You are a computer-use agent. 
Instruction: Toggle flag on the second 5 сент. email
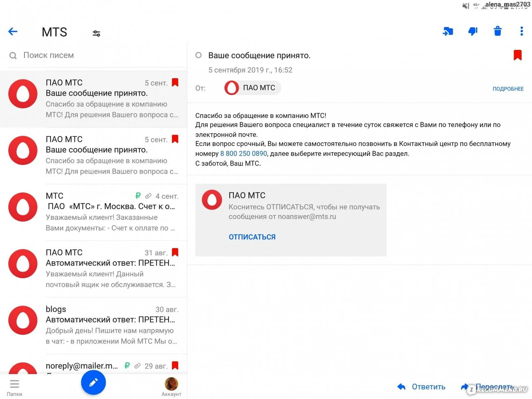pyautogui.click(x=175, y=139)
